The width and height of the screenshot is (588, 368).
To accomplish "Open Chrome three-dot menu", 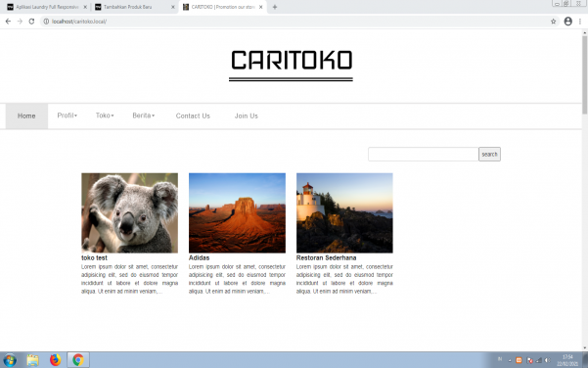I will 580,22.
